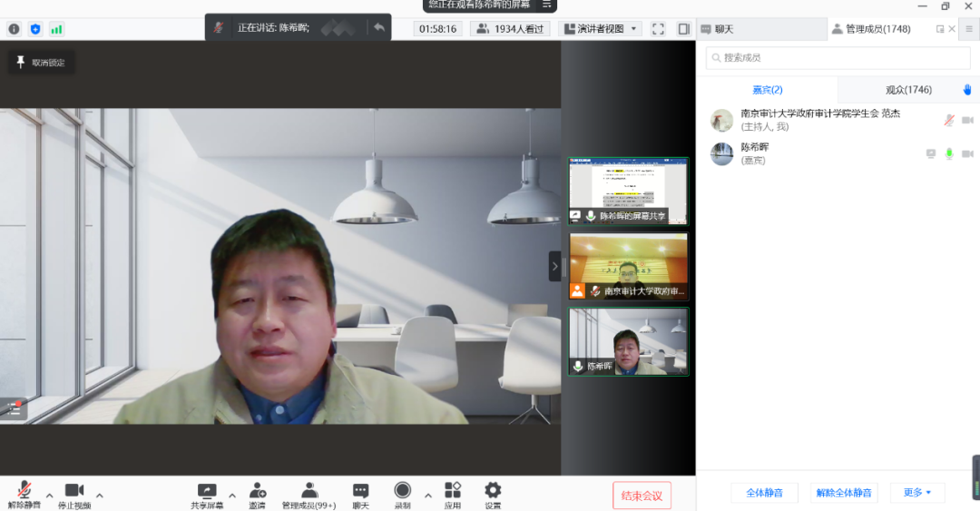
Task: Switch to the 聊天 chat tab
Action: [717, 29]
